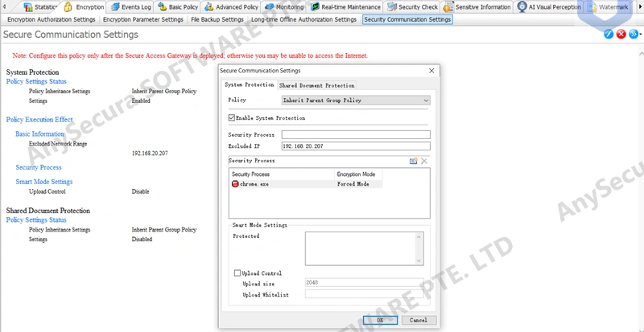Screen dimensions: 644x332
Task: Click the Protected box scroll-down arrow
Action: coord(419,260)
